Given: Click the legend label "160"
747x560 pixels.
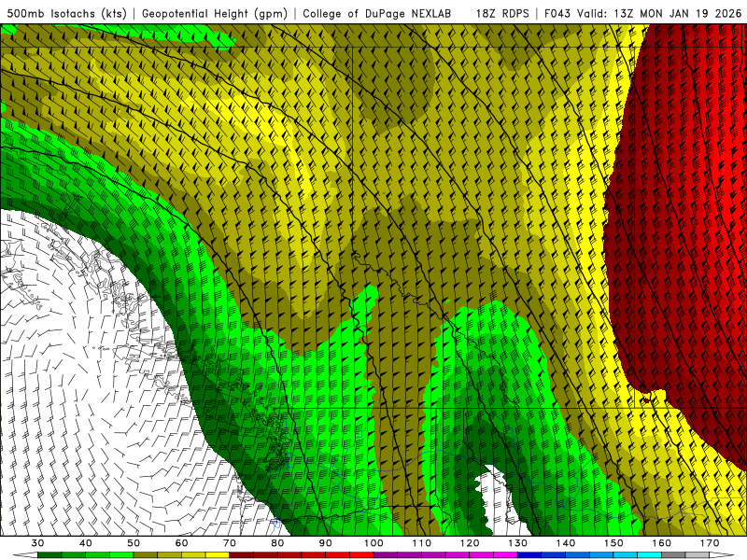Looking at the screenshot, I should tap(662, 543).
